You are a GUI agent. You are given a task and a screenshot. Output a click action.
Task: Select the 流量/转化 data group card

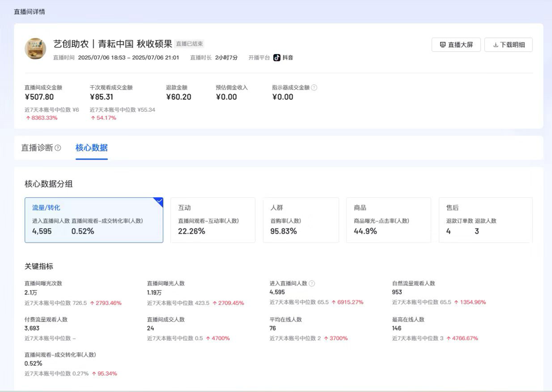94,220
